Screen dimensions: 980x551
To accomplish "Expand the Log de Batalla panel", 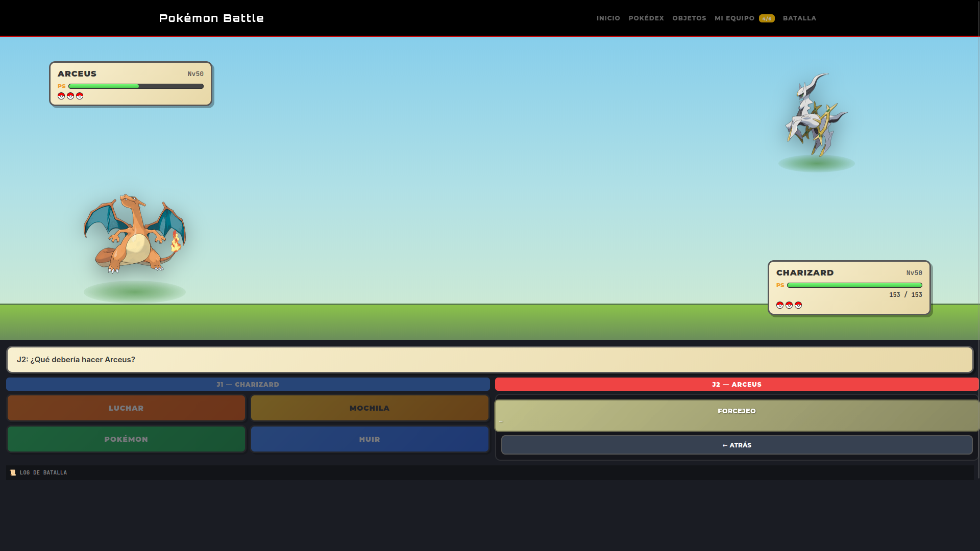I will point(490,472).
